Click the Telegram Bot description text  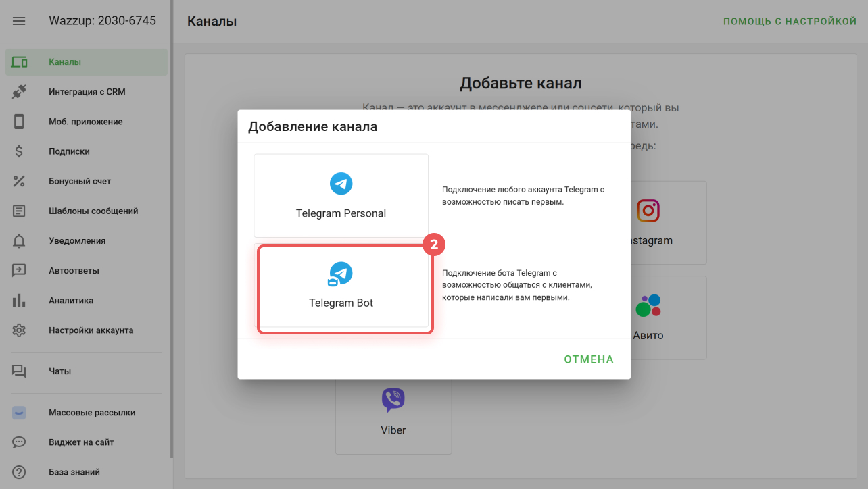[x=517, y=285]
